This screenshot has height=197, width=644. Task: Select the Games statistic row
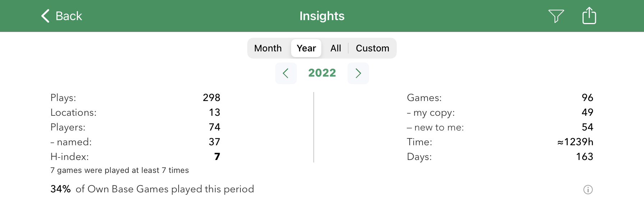point(500,98)
